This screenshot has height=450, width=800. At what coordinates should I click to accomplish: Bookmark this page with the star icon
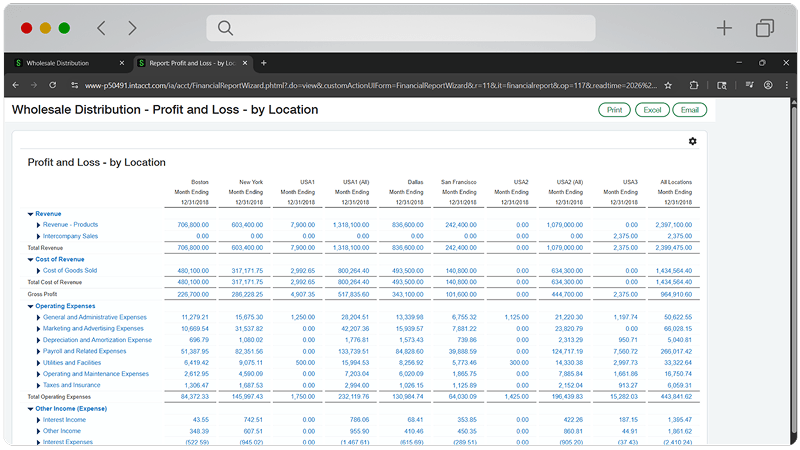coord(668,86)
